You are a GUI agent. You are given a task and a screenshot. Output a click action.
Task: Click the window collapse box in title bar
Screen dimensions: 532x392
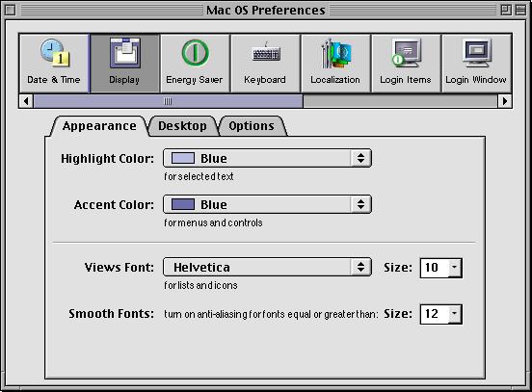pyautogui.click(x=520, y=11)
